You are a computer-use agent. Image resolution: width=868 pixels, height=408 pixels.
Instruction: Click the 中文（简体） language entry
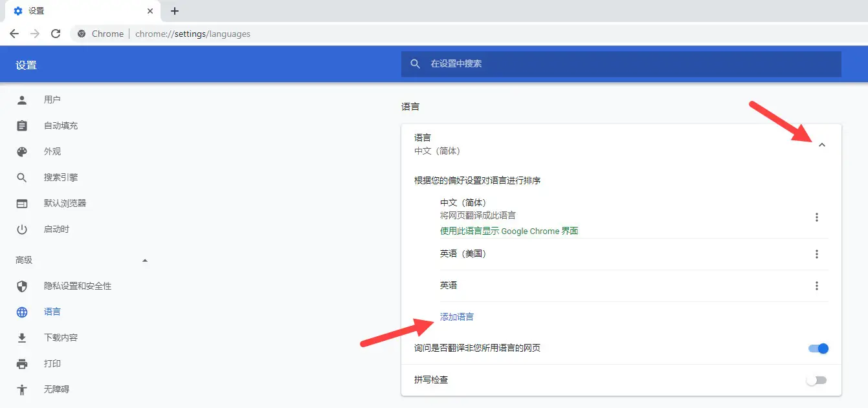[x=463, y=202]
